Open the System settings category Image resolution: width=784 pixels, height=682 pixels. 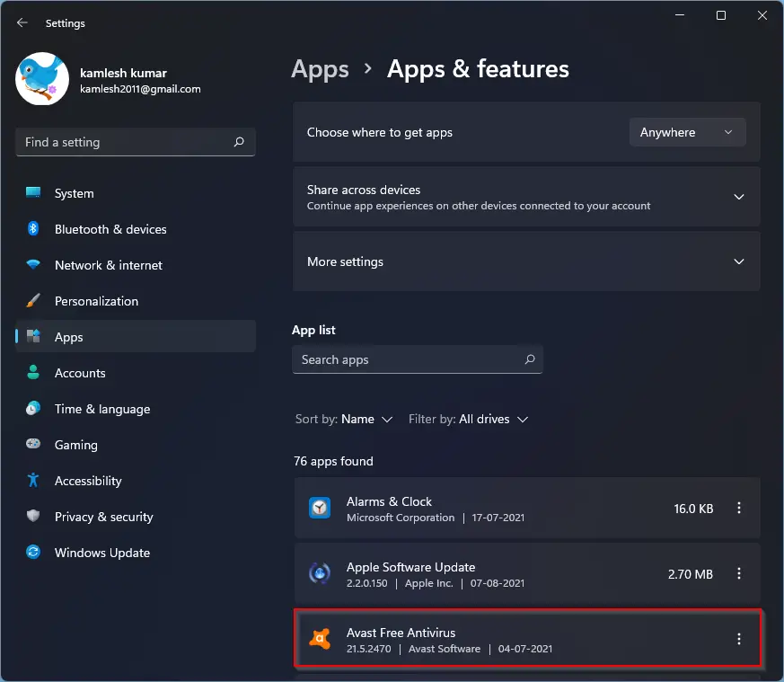(136, 193)
